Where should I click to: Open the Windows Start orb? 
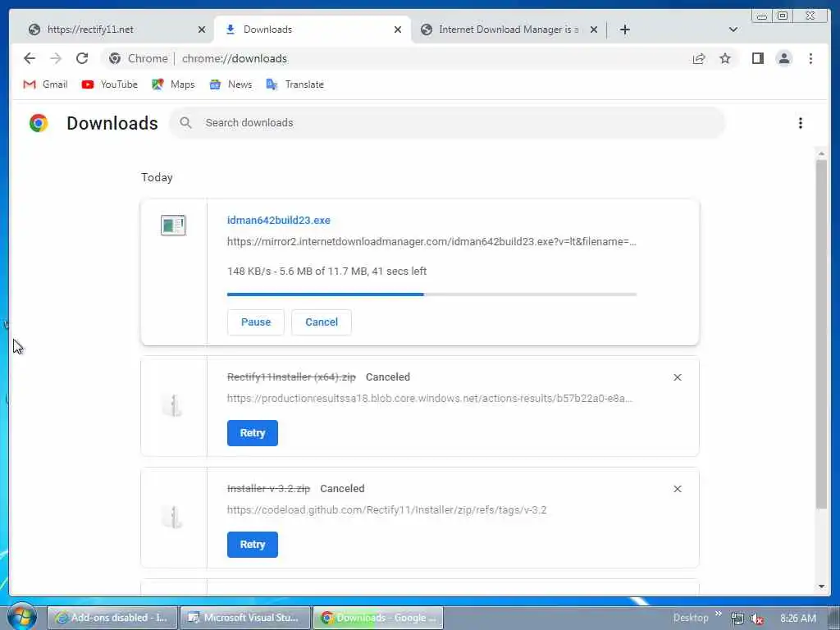pyautogui.click(x=22, y=617)
